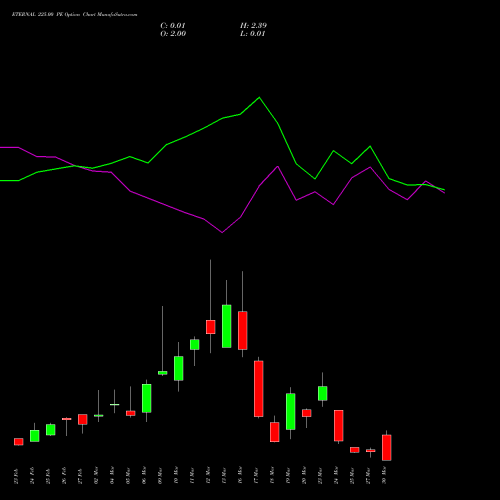This screenshot has width=500, height=500.
Task: Click the green 24 Feb candlestick body
Action: pyautogui.click(x=35, y=436)
